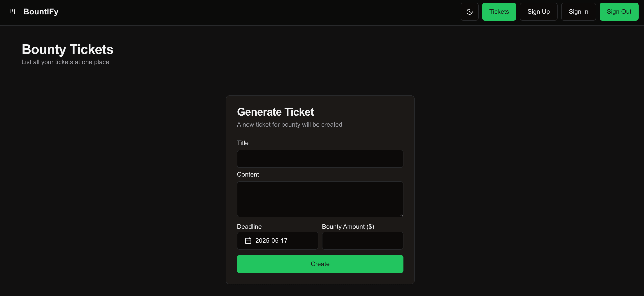Image resolution: width=644 pixels, height=296 pixels.
Task: Toggle dark mode with the moon icon
Action: [470, 12]
